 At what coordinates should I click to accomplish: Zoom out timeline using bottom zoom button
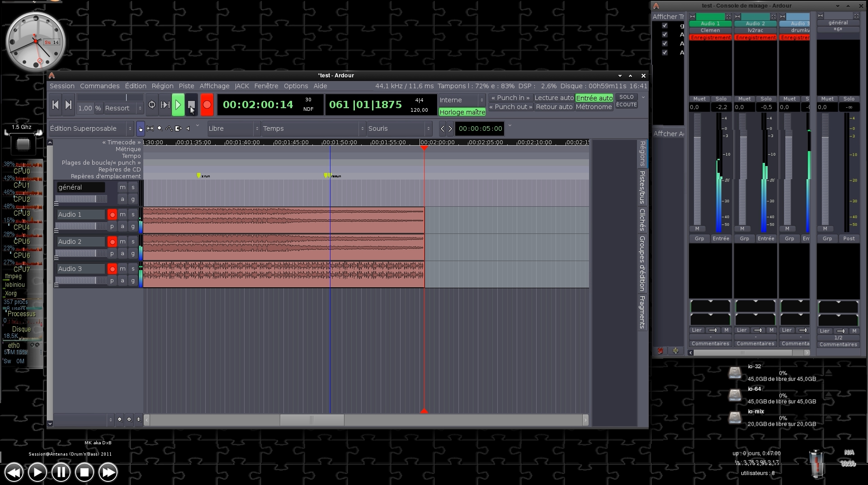pos(120,419)
